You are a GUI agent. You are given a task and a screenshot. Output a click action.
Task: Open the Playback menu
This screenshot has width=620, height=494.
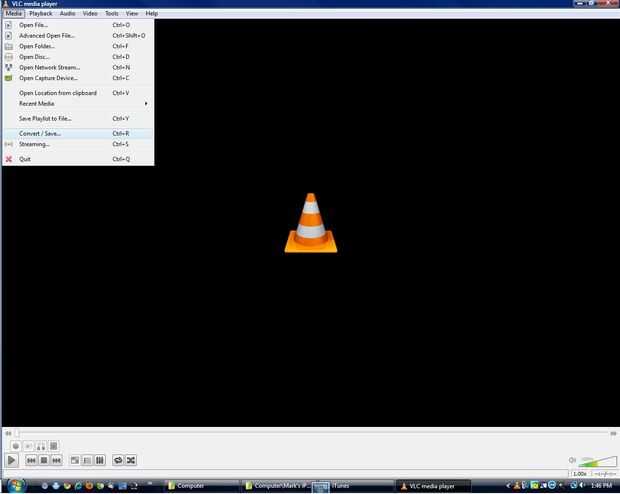41,13
